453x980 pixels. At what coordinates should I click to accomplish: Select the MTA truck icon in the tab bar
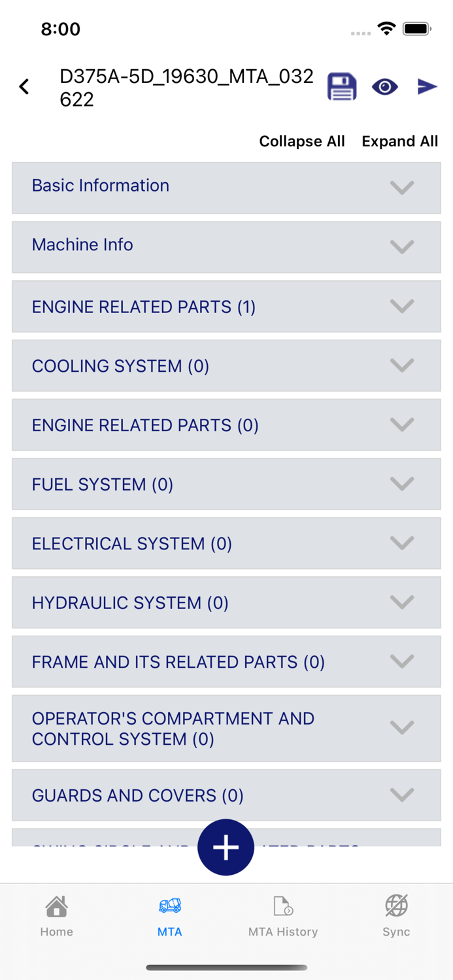pos(169,915)
